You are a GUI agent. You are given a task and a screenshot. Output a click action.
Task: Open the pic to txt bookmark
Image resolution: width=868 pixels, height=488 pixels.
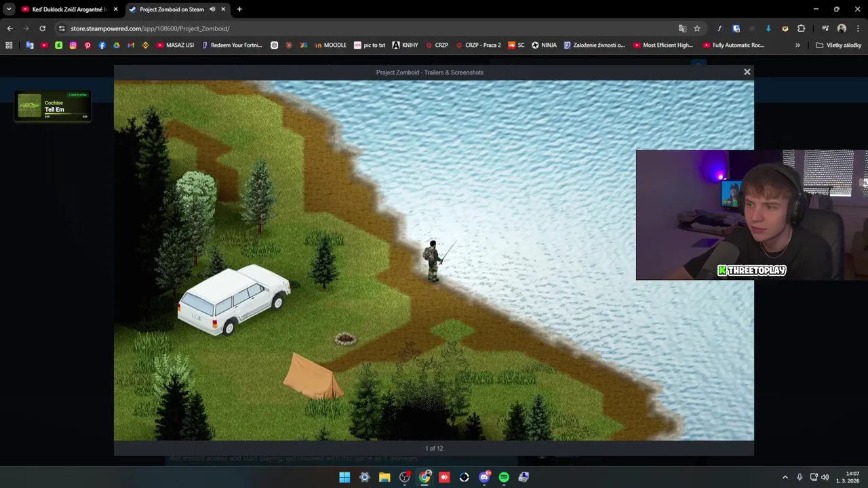point(370,45)
